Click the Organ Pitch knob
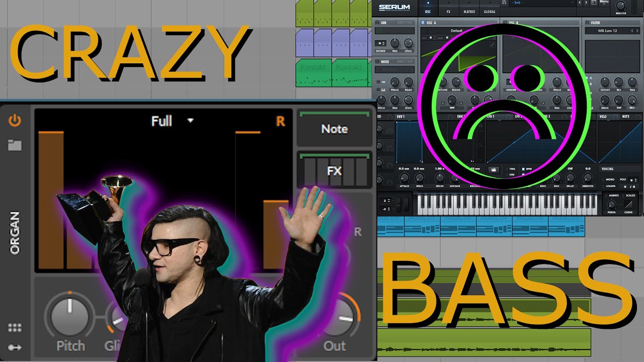The height and width of the screenshot is (362, 644). pyautogui.click(x=70, y=316)
